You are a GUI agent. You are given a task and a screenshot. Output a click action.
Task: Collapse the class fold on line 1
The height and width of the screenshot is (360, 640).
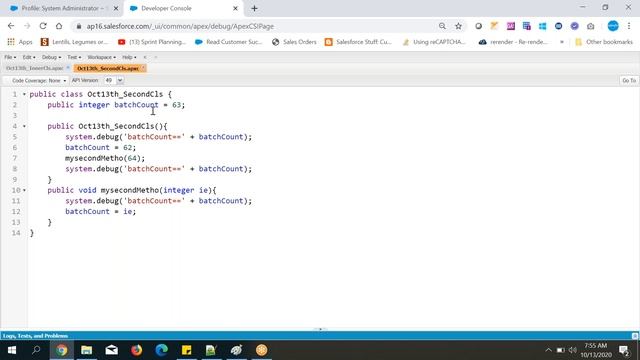click(24, 94)
